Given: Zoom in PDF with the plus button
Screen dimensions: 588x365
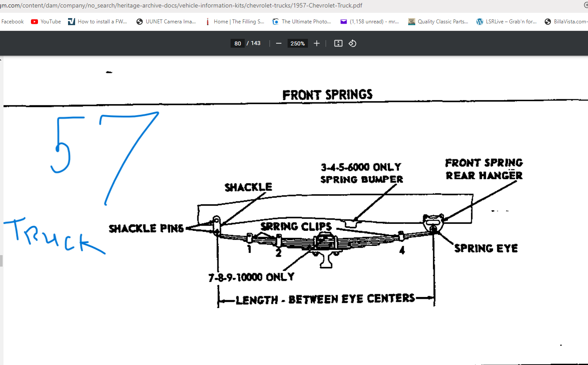Looking at the screenshot, I should [317, 43].
